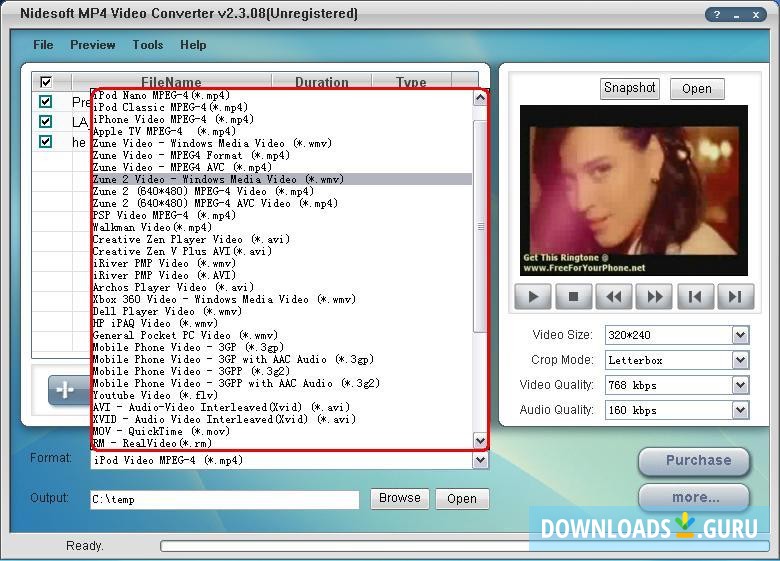Click the rewind button
The width and height of the screenshot is (780, 561).
pyautogui.click(x=614, y=297)
